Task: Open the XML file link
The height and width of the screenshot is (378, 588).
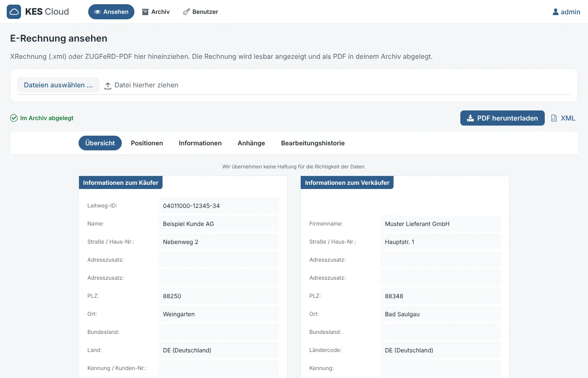Action: pos(563,118)
